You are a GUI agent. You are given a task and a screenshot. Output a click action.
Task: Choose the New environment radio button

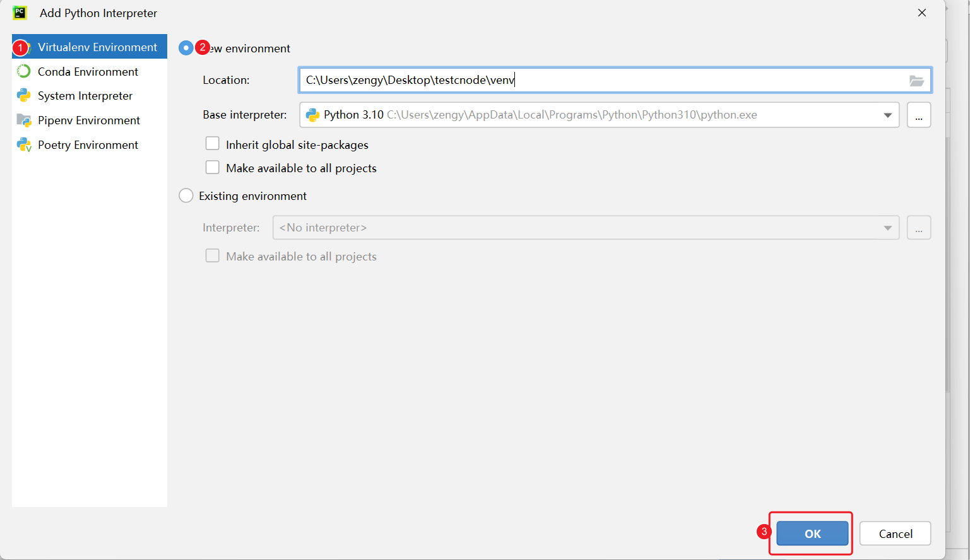point(186,48)
